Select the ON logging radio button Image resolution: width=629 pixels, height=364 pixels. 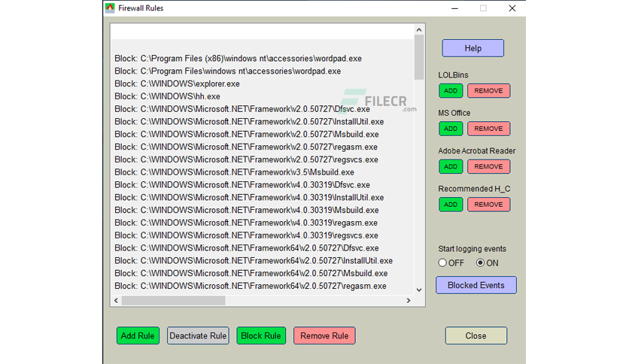(480, 263)
